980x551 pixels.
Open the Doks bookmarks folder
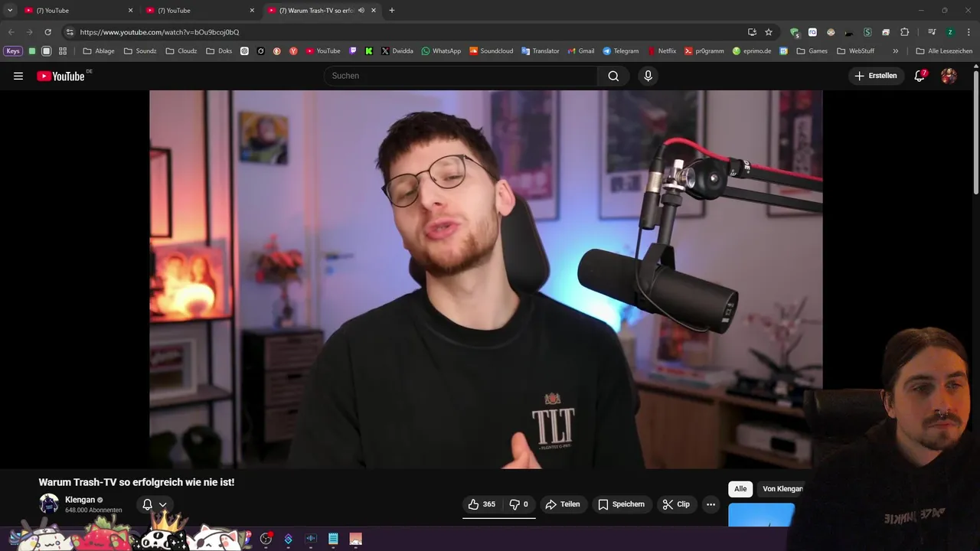pyautogui.click(x=219, y=51)
